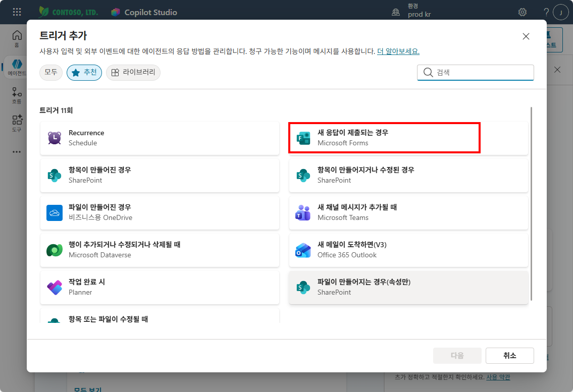The image size is (573, 392).
Task: Choose 항목이 만들어지거나 수정된 경우 trigger
Action: click(408, 176)
